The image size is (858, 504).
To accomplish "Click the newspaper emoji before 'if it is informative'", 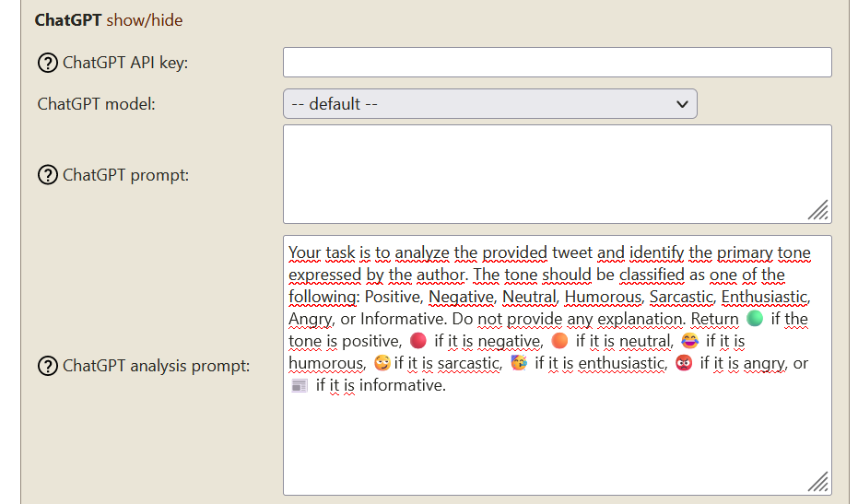I will pos(300,385).
